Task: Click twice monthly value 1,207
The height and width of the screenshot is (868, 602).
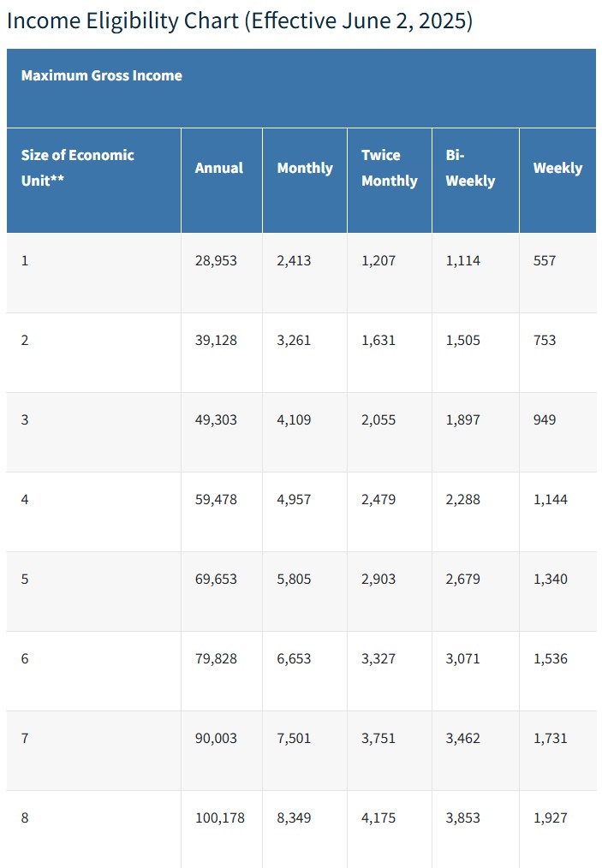Action: pyautogui.click(x=378, y=260)
